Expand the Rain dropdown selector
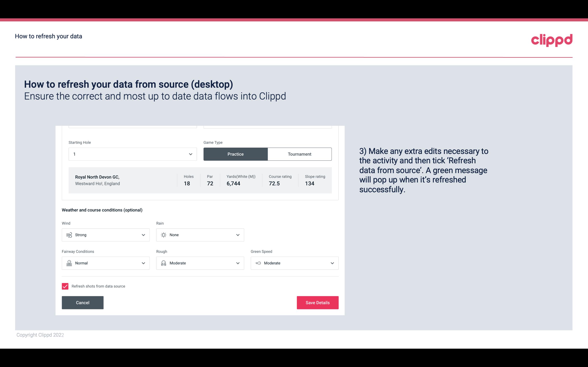The width and height of the screenshot is (588, 367). pos(237,235)
